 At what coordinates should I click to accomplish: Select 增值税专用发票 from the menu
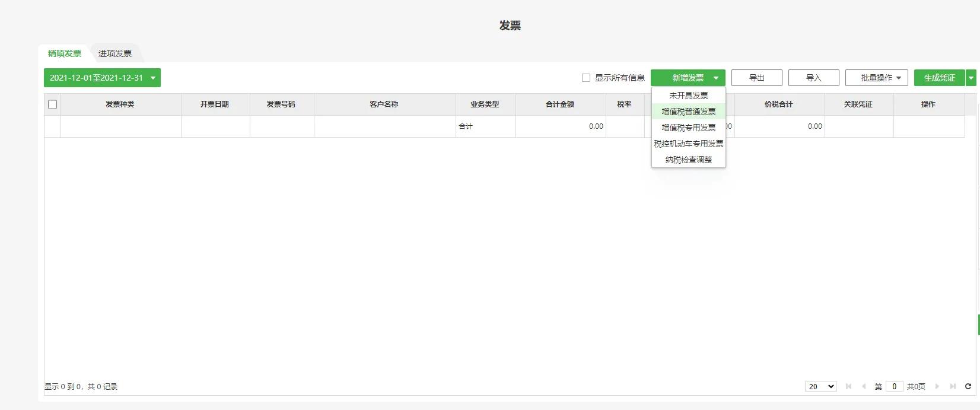coord(688,128)
